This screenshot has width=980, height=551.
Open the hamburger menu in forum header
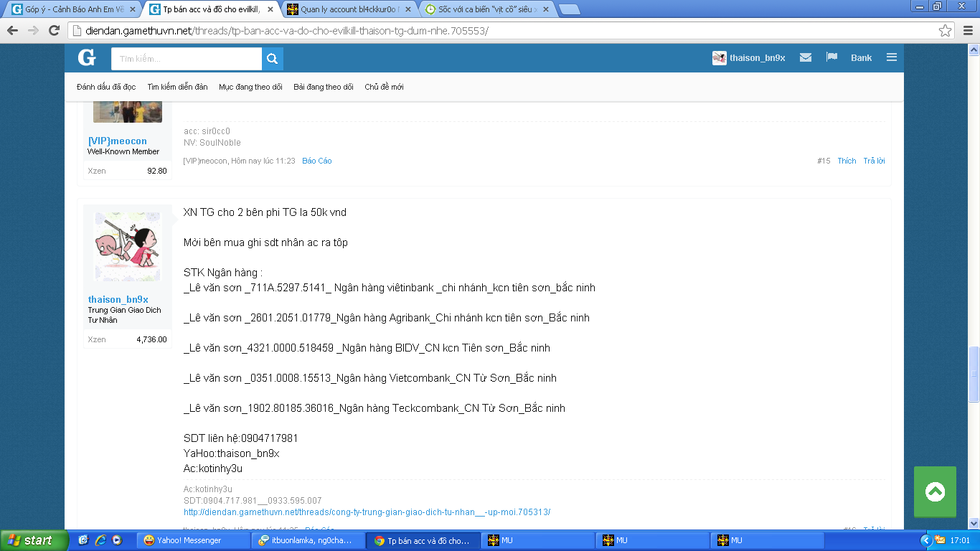click(892, 57)
